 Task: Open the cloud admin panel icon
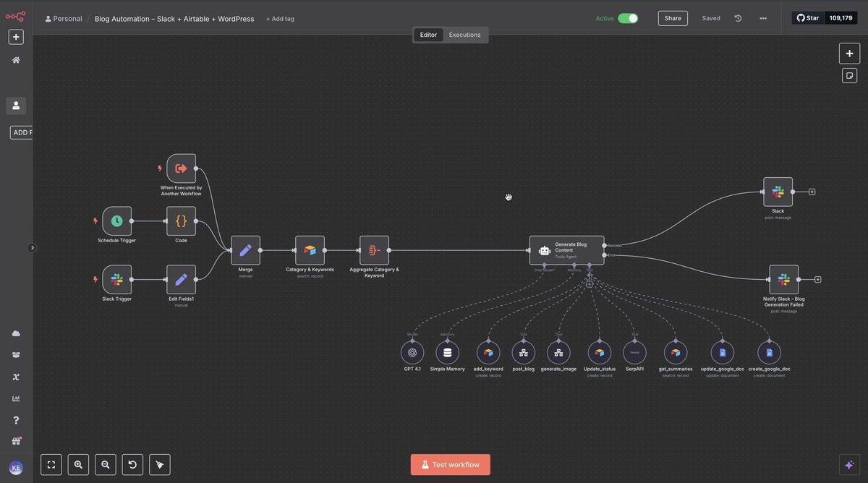[16, 333]
